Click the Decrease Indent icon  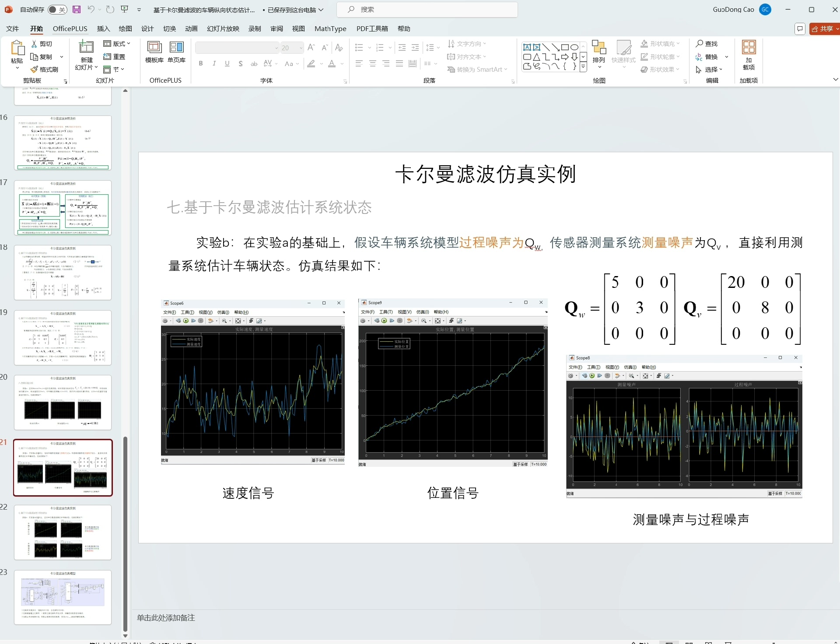pyautogui.click(x=402, y=48)
